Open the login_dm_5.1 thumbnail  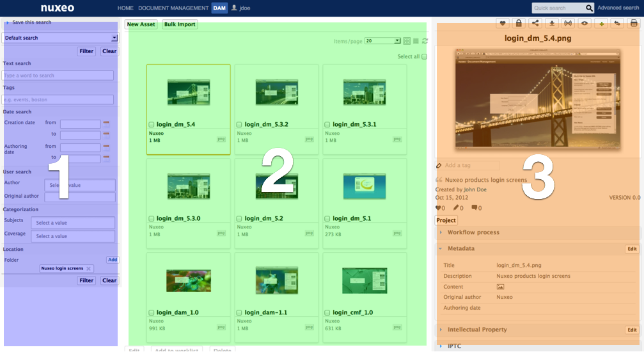[x=365, y=186]
